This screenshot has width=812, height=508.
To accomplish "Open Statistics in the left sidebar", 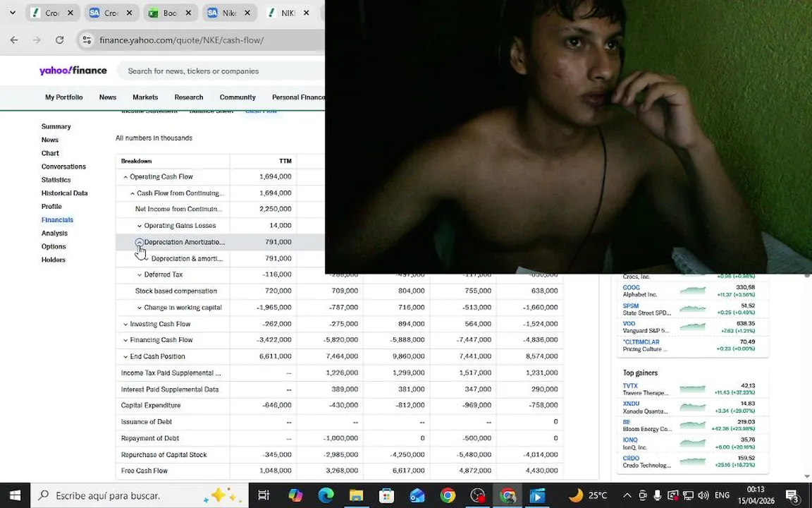I will [x=56, y=180].
